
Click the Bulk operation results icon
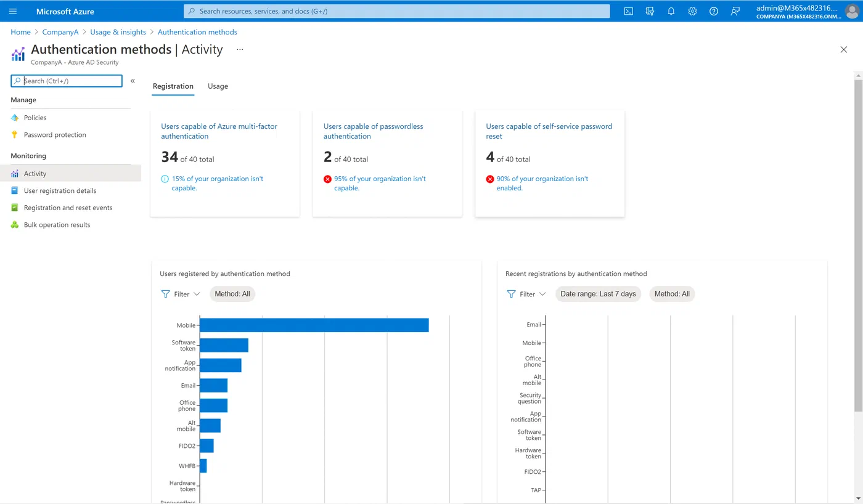point(15,225)
